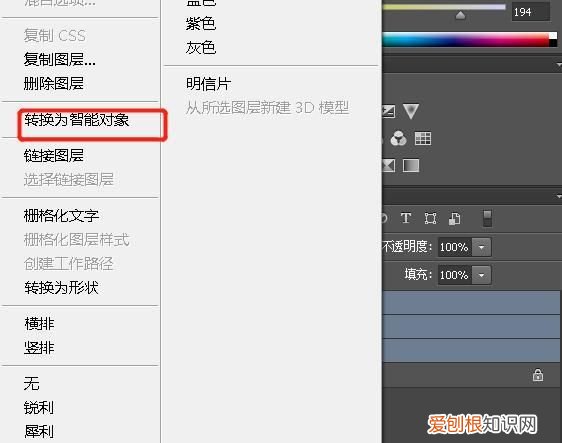Select 转换为智能对象 menu entry

[77, 120]
